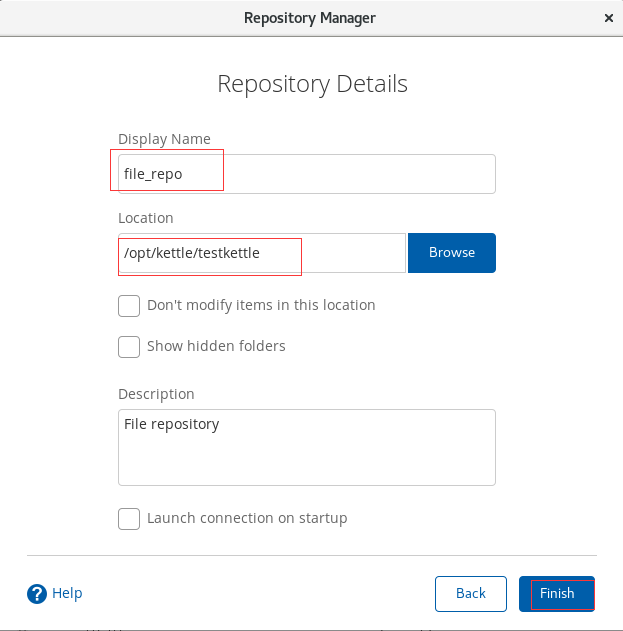Click the Location label

[146, 218]
